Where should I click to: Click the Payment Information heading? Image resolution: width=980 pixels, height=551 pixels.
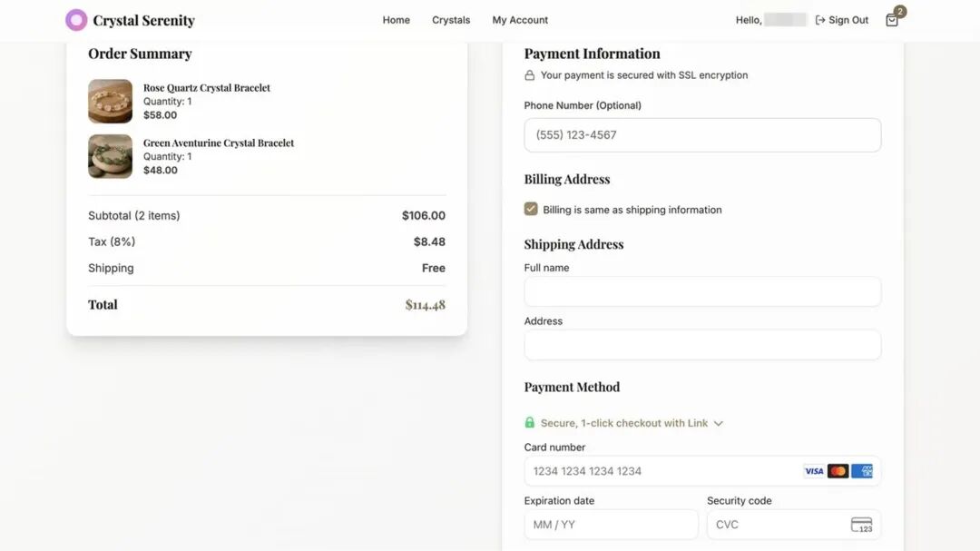[x=592, y=54]
